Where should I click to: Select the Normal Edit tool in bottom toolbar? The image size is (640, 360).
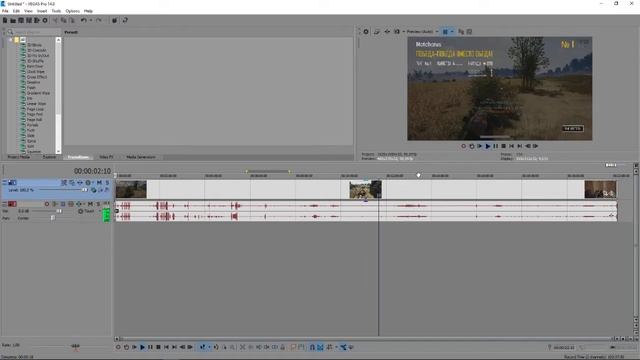pyautogui.click(x=202, y=347)
